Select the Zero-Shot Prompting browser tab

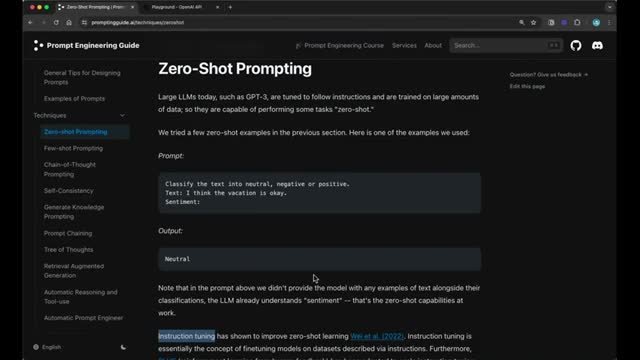96,7
